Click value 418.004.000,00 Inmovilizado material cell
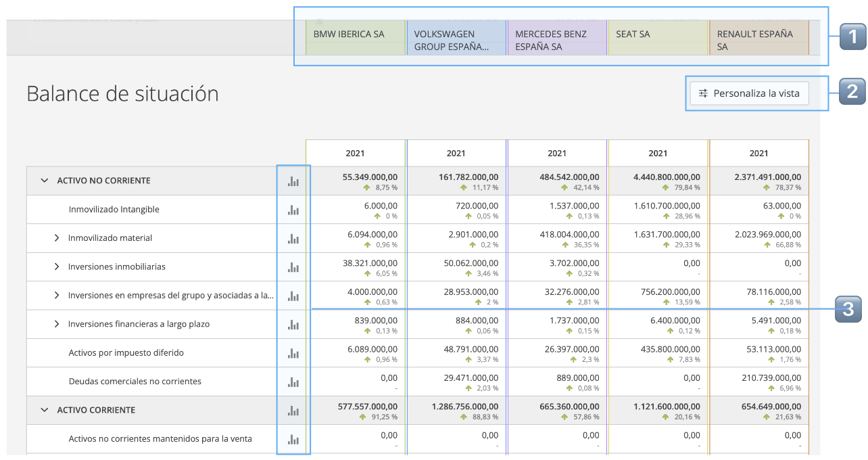Screen dimensions: 868x460 569,234
